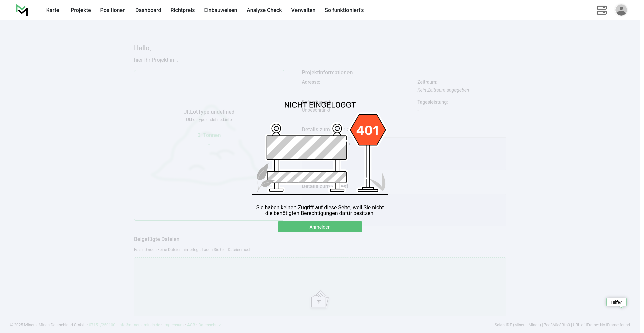
Task: Click the striped road barrier illustration
Action: tap(306, 148)
